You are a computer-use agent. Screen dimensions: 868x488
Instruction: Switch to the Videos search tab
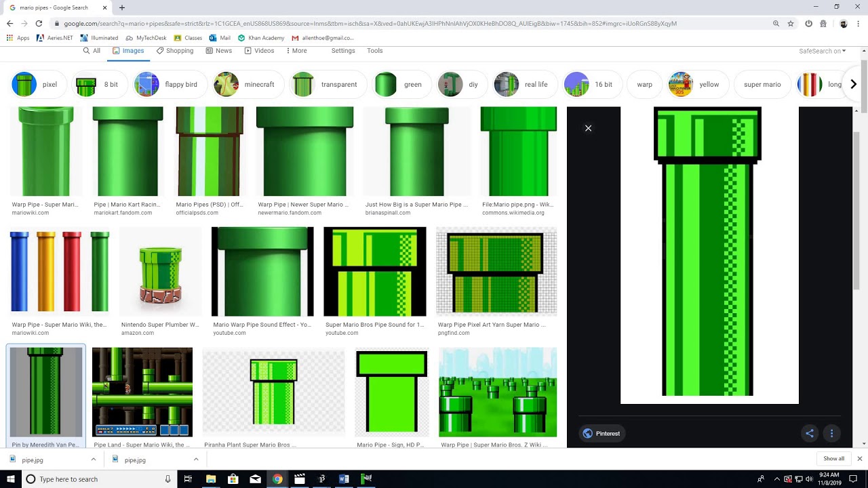[259, 51]
